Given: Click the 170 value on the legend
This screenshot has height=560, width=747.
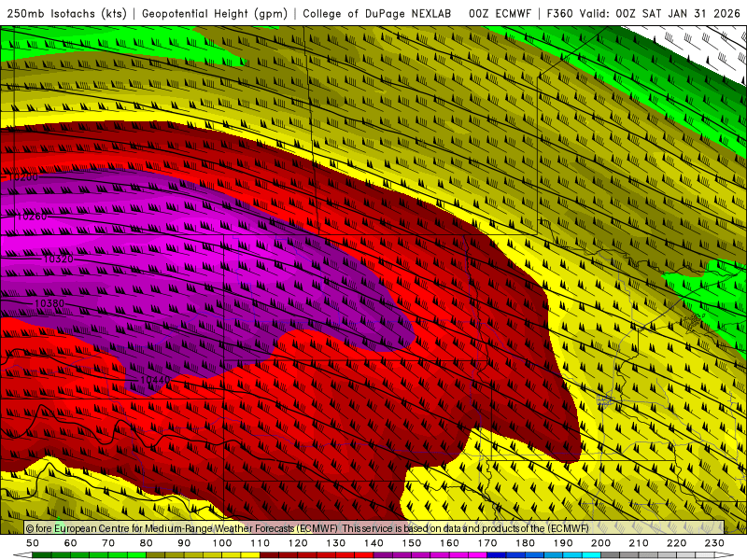Looking at the screenshot, I should tap(487, 543).
